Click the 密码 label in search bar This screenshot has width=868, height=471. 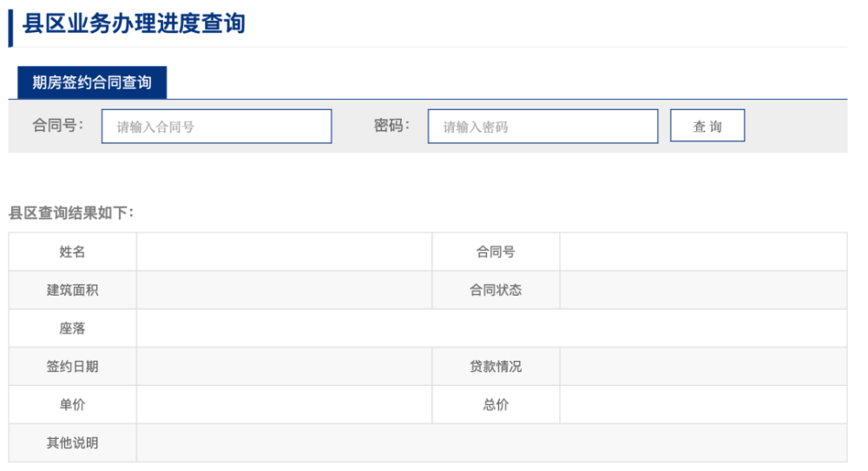click(391, 126)
